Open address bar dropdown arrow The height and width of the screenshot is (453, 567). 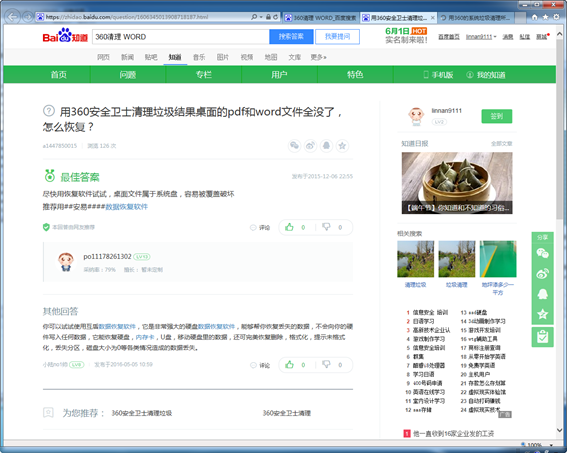pyautogui.click(x=261, y=17)
